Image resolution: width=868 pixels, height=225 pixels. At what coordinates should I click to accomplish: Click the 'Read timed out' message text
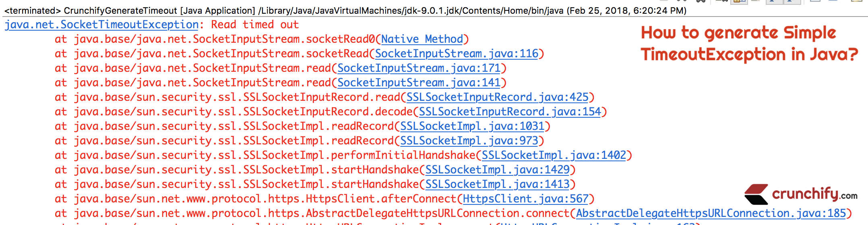pos(255,25)
